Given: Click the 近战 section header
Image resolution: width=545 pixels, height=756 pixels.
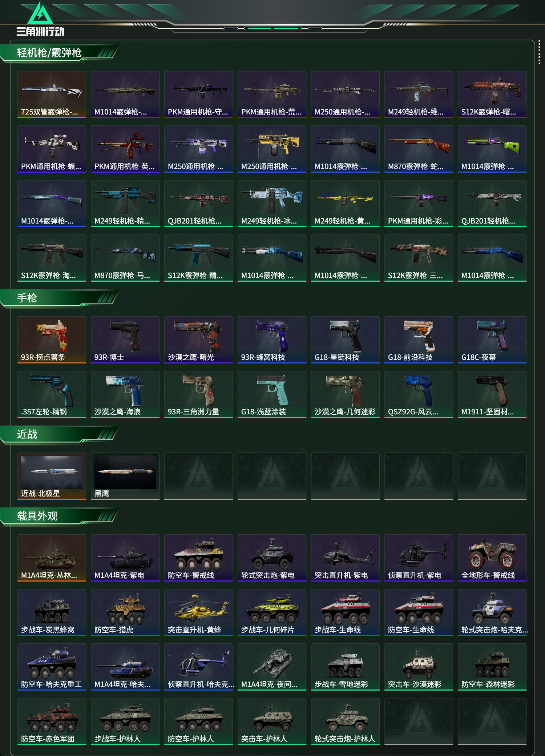Looking at the screenshot, I should tap(27, 434).
